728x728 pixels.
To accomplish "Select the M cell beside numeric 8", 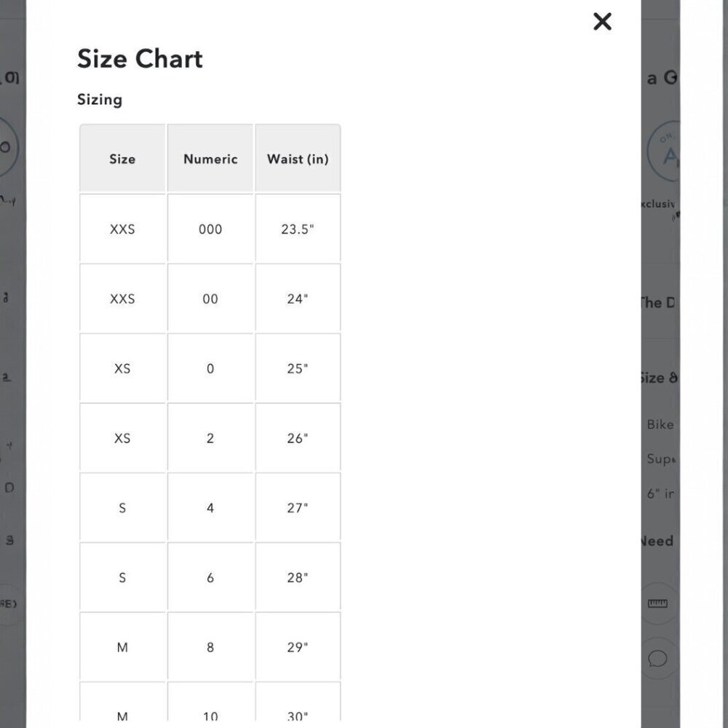I will pos(122,646).
